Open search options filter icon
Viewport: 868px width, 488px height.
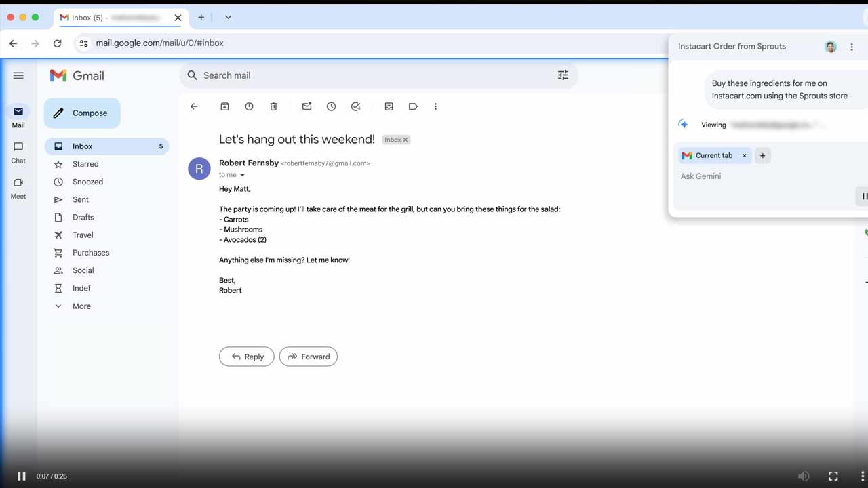pyautogui.click(x=563, y=75)
